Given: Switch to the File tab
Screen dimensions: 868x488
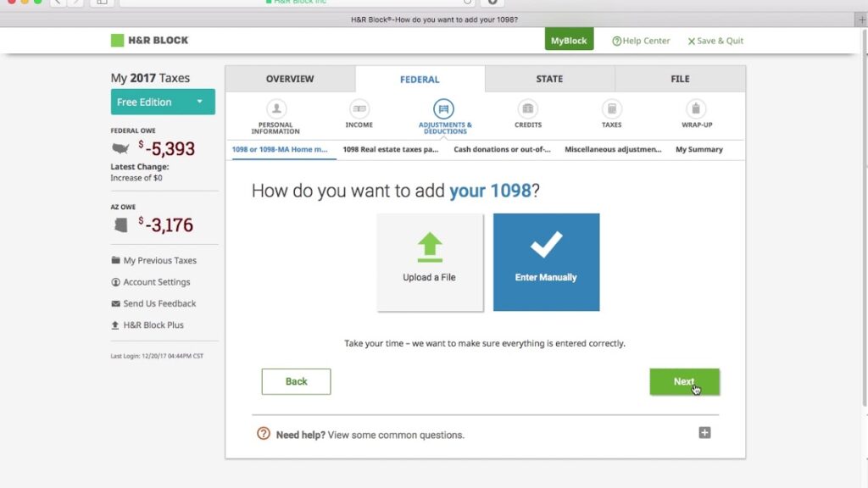Looking at the screenshot, I should 681,79.
